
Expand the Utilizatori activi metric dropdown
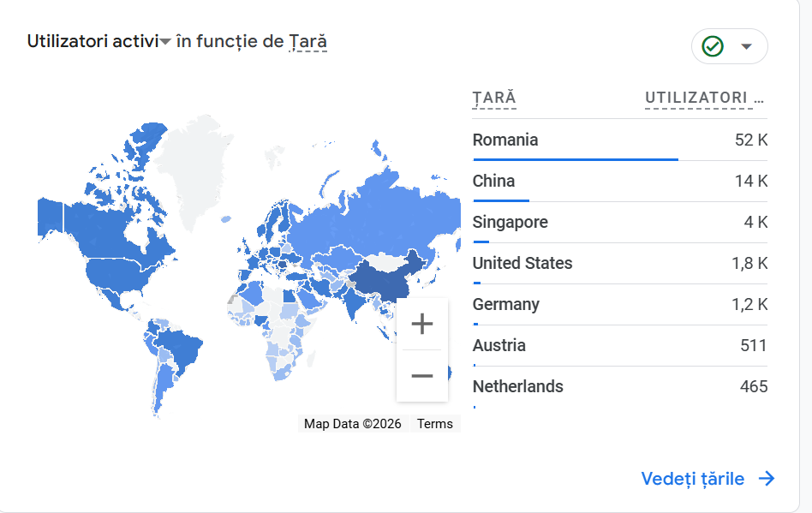pyautogui.click(x=165, y=41)
